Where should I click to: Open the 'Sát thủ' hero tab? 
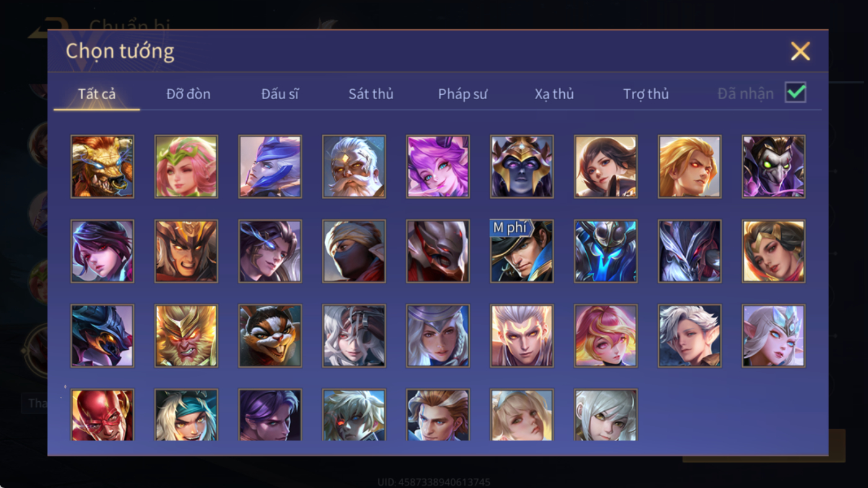tap(371, 94)
